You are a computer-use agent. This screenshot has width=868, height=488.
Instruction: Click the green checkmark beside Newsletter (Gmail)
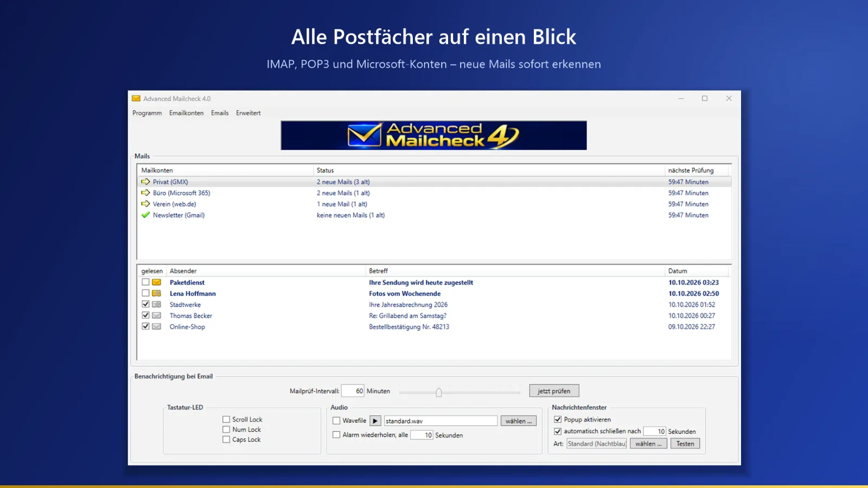click(145, 215)
